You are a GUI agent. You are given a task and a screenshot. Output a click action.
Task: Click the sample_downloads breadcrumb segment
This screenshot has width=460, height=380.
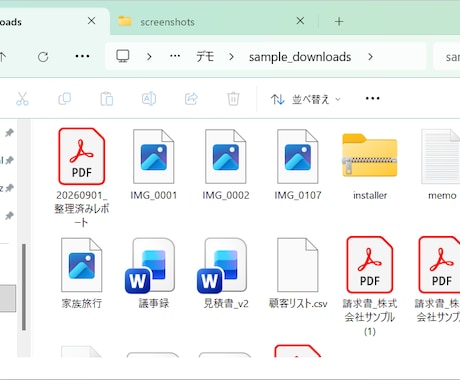coord(300,57)
